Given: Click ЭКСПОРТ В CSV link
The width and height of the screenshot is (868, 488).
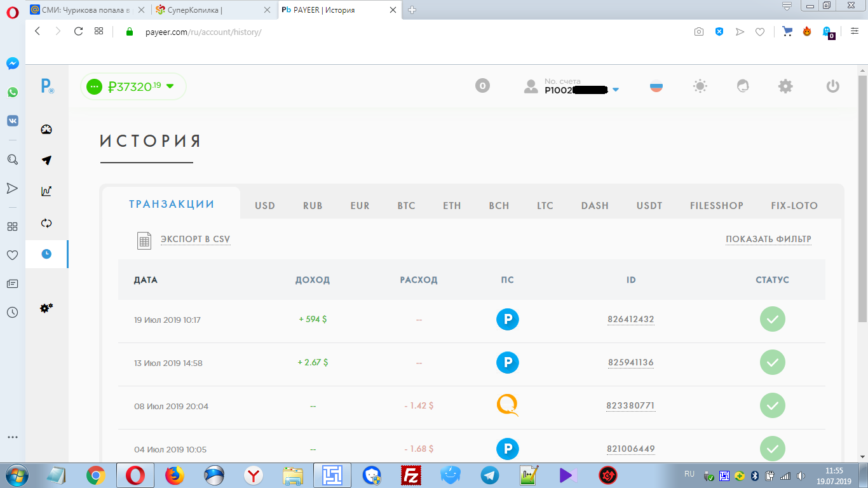Looking at the screenshot, I should 195,240.
